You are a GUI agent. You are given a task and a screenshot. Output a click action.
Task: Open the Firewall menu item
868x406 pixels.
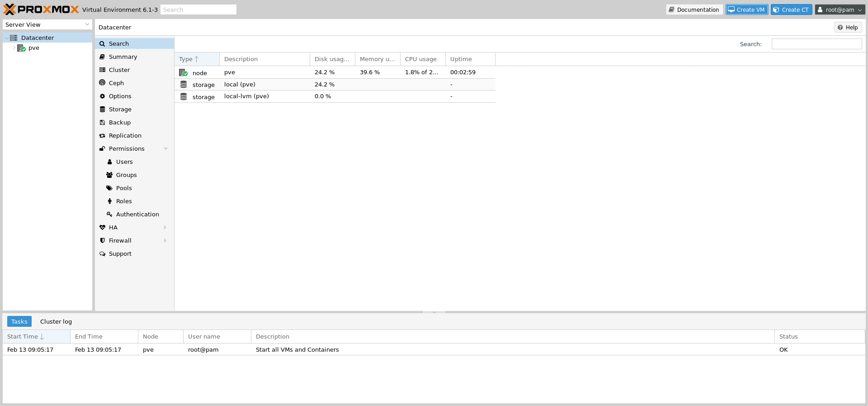[134, 241]
